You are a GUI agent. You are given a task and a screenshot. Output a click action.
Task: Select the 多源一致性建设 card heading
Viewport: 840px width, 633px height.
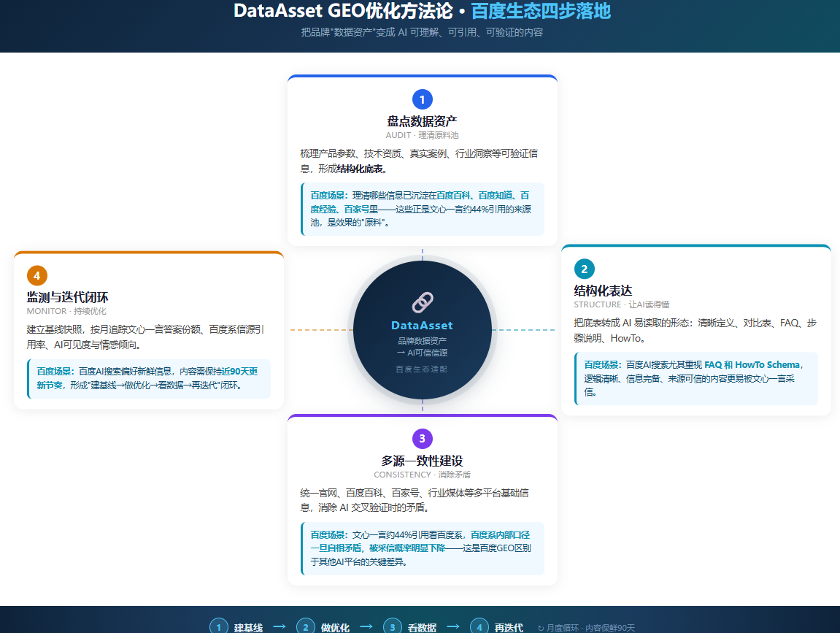[x=422, y=461]
